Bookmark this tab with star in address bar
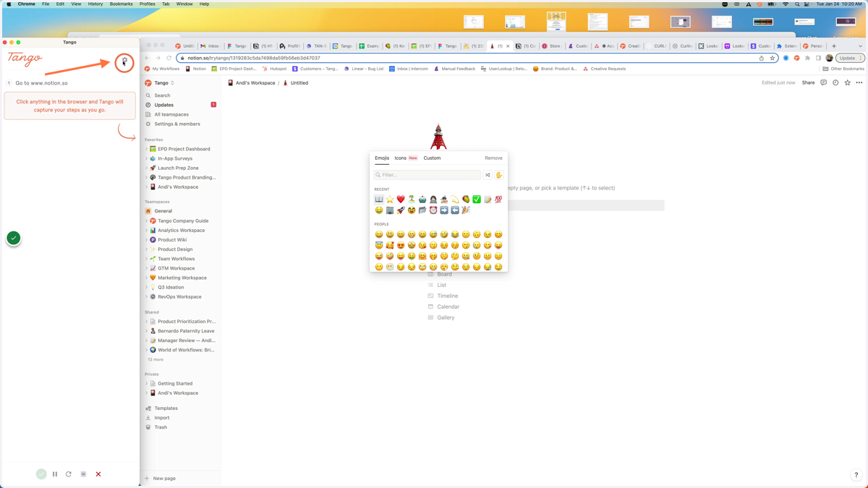This screenshot has height=488, width=868. tap(772, 58)
